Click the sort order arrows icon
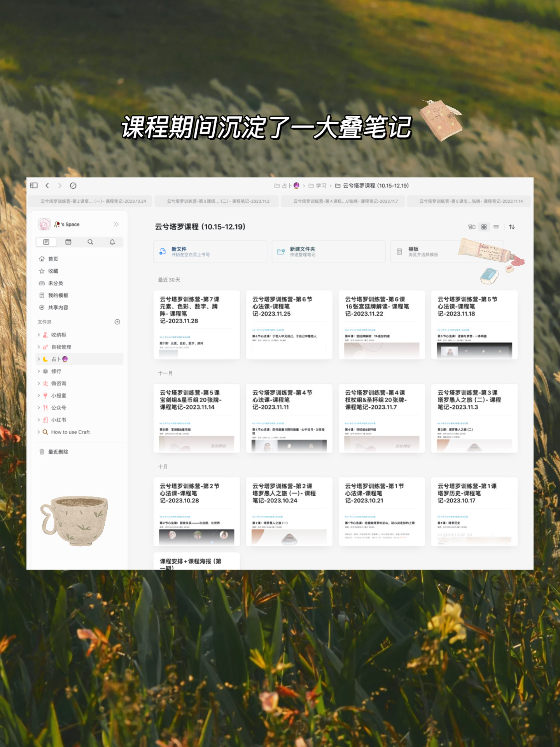The image size is (560, 747). click(x=512, y=227)
